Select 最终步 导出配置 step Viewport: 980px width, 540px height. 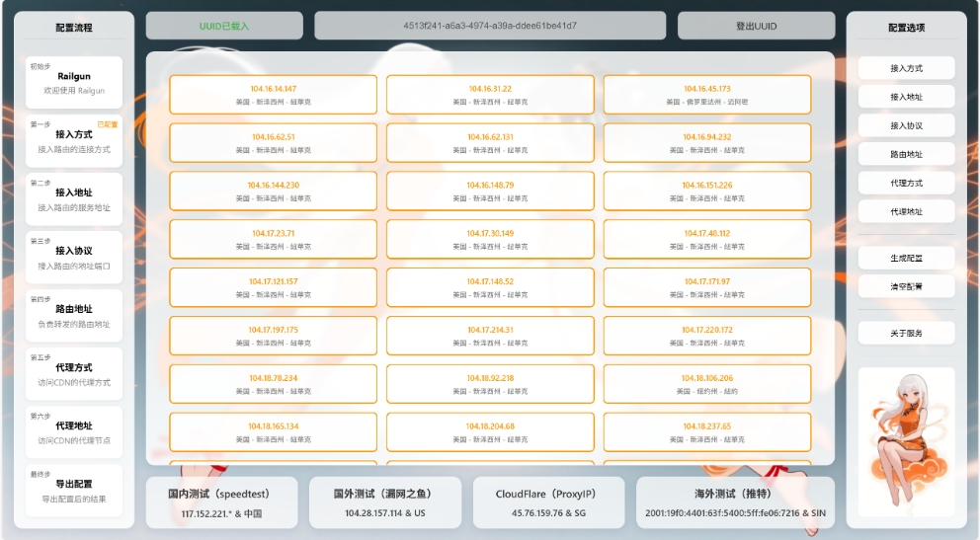[74, 491]
